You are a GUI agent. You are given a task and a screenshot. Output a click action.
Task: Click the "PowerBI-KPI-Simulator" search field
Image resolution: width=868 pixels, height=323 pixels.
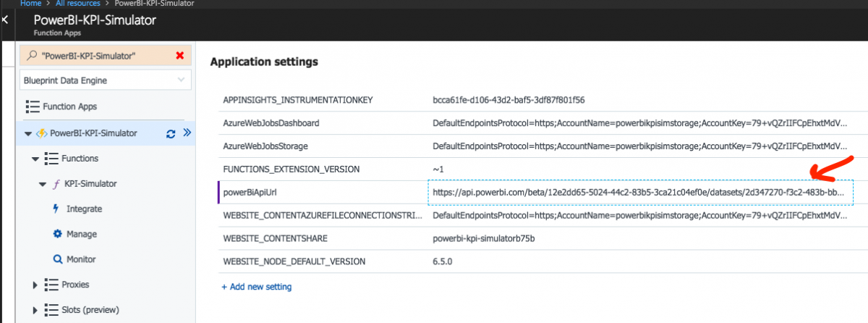point(106,56)
